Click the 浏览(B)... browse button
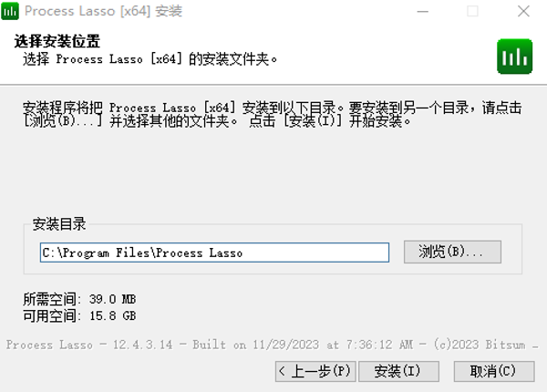 point(452,252)
